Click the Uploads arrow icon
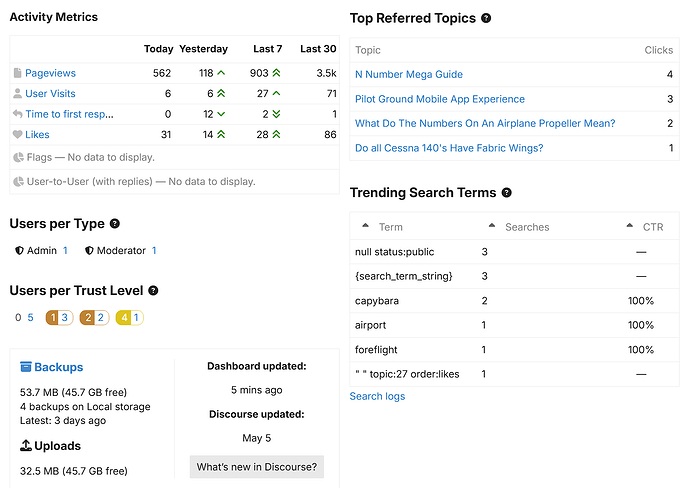 point(26,445)
